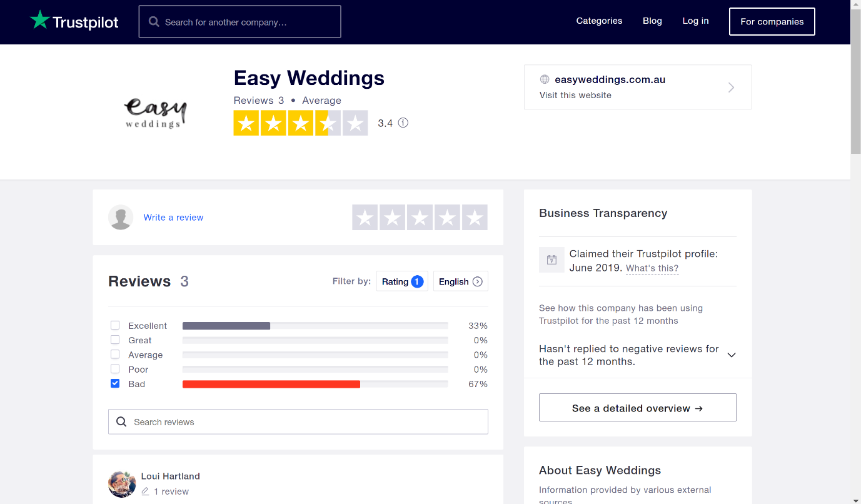This screenshot has width=861, height=504.
Task: Check the Excellent filter checkbox
Action: pyautogui.click(x=115, y=325)
